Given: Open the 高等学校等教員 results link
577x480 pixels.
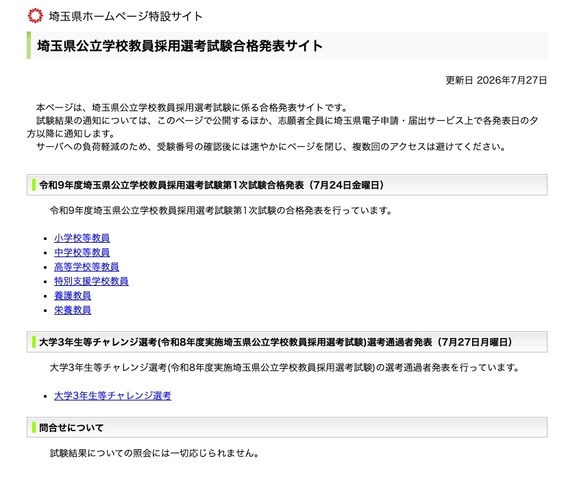Looking at the screenshot, I should (x=86, y=267).
